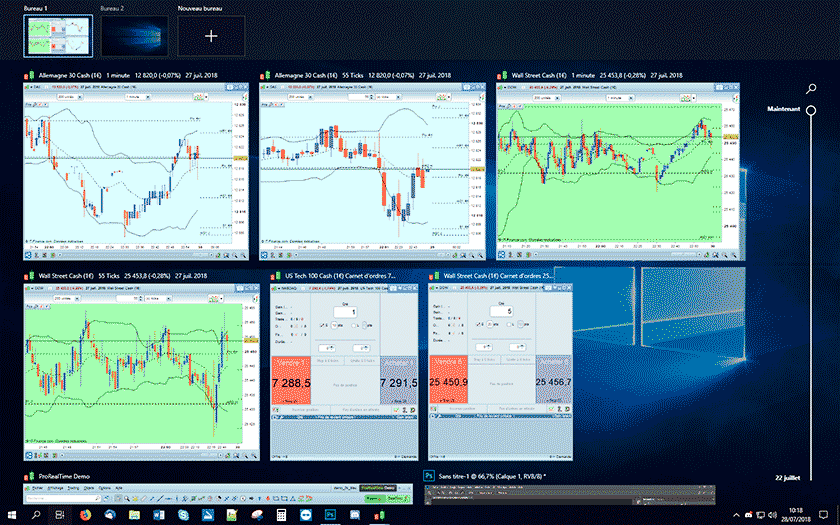Image resolution: width=840 pixels, height=525 pixels.
Task: Click the ProRealTime icon beside ProRealTime Demo title
Action: [x=28, y=476]
